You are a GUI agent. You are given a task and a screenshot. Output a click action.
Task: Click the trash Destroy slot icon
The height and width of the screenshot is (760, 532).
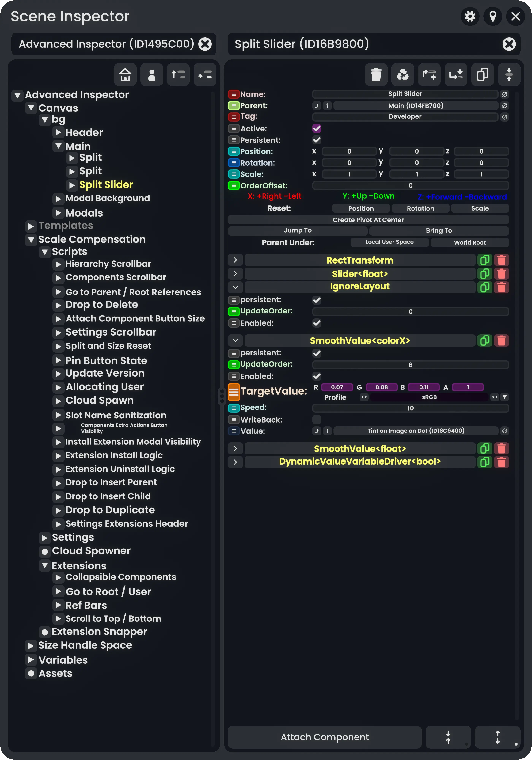click(376, 74)
